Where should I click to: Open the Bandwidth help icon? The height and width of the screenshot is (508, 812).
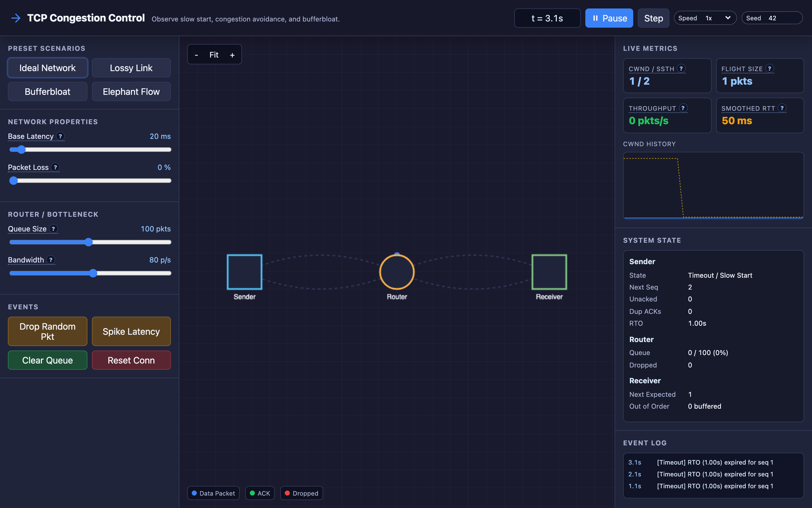click(51, 260)
